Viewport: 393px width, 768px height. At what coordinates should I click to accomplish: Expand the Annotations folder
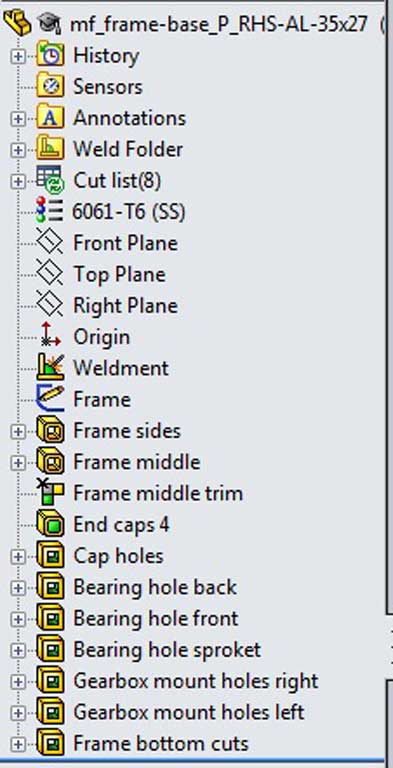pyautogui.click(x=18, y=119)
